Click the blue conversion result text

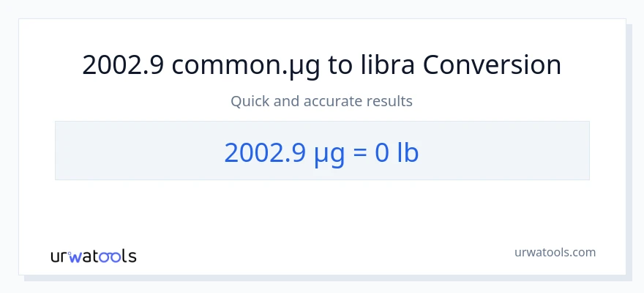coord(321,152)
